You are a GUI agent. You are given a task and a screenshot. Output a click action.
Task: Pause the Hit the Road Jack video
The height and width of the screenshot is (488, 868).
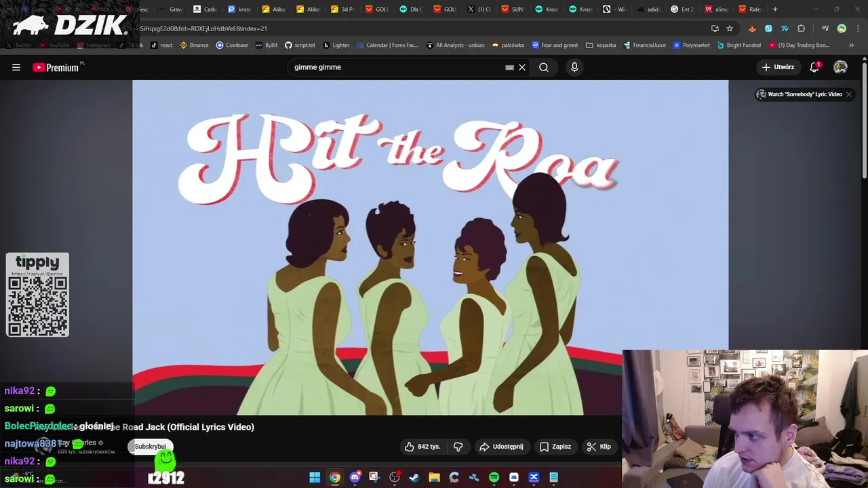[430, 247]
